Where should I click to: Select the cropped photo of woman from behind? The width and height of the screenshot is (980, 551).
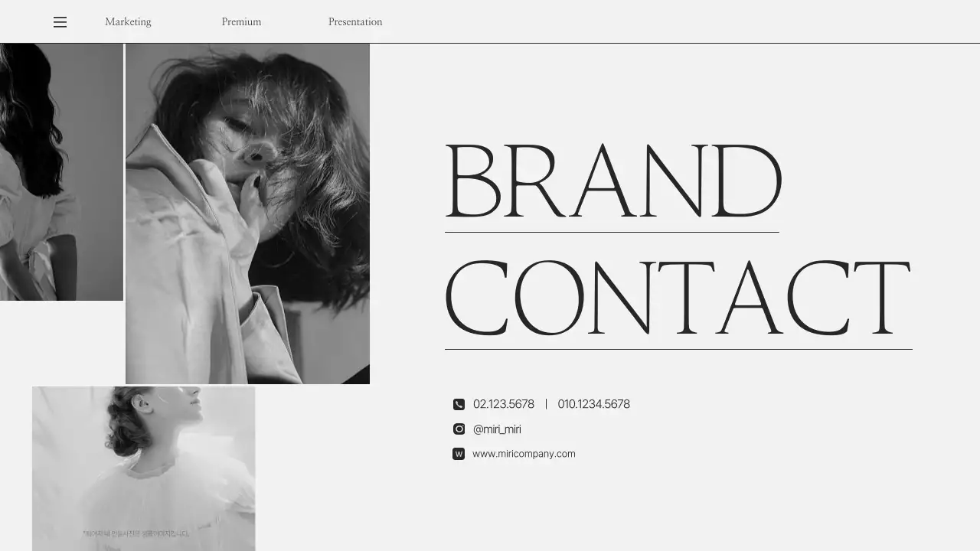[61, 172]
